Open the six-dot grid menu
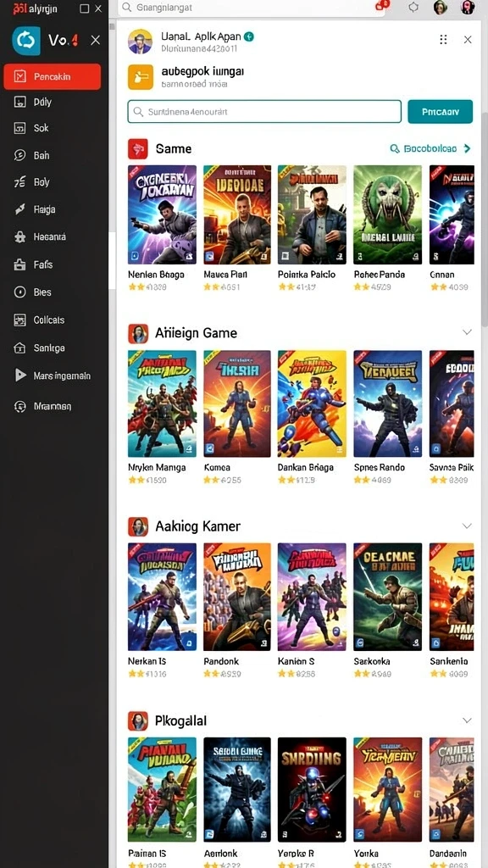Viewport: 488px width, 868px height. [443, 39]
